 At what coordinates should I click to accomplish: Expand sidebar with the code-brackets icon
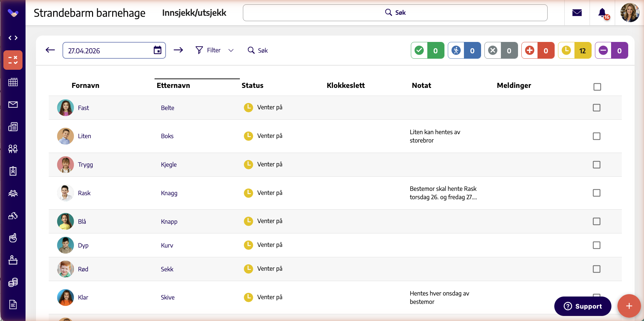click(13, 38)
